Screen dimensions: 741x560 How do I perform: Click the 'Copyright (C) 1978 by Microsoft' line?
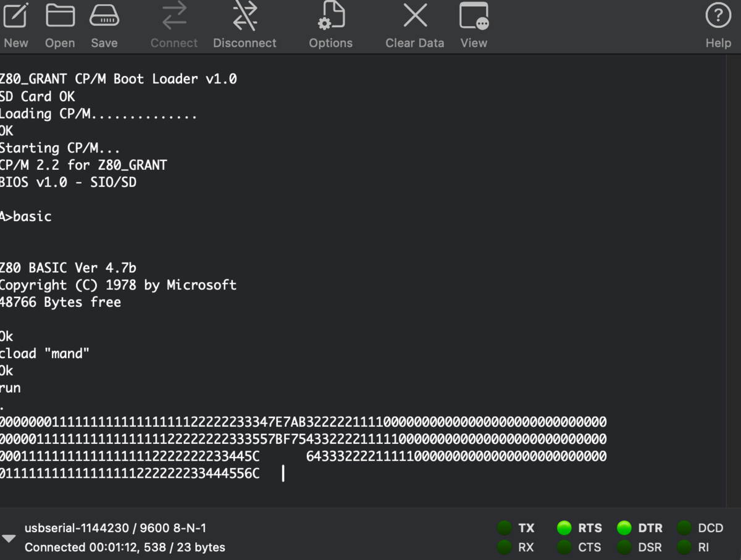point(118,285)
